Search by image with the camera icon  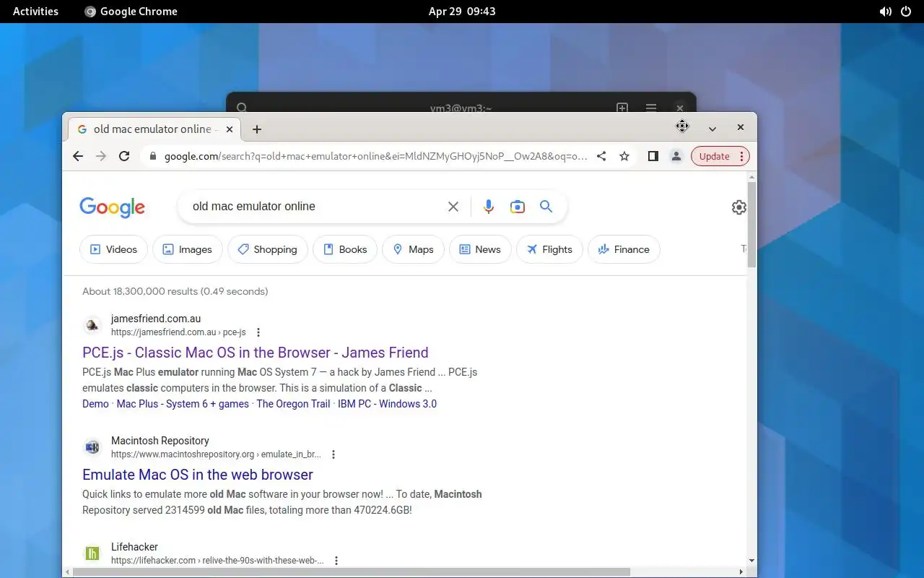click(x=518, y=207)
